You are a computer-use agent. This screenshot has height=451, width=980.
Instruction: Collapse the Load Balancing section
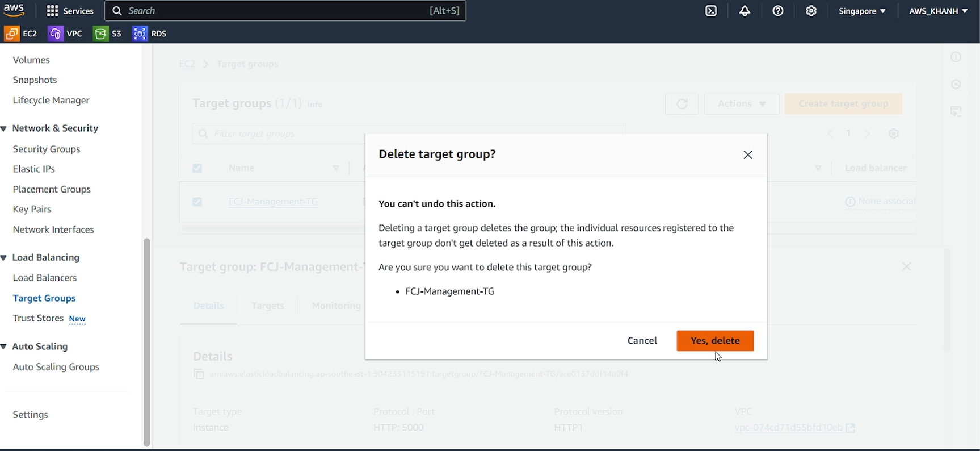pyautogui.click(x=4, y=258)
